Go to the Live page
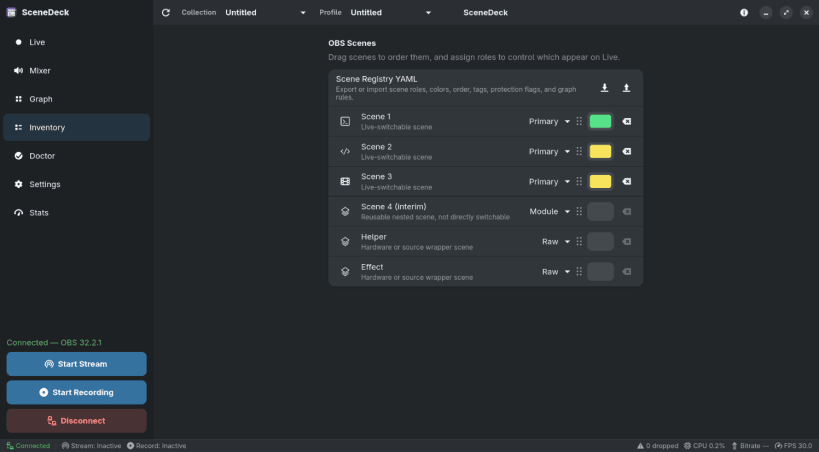819x452 pixels. pyautogui.click(x=76, y=42)
